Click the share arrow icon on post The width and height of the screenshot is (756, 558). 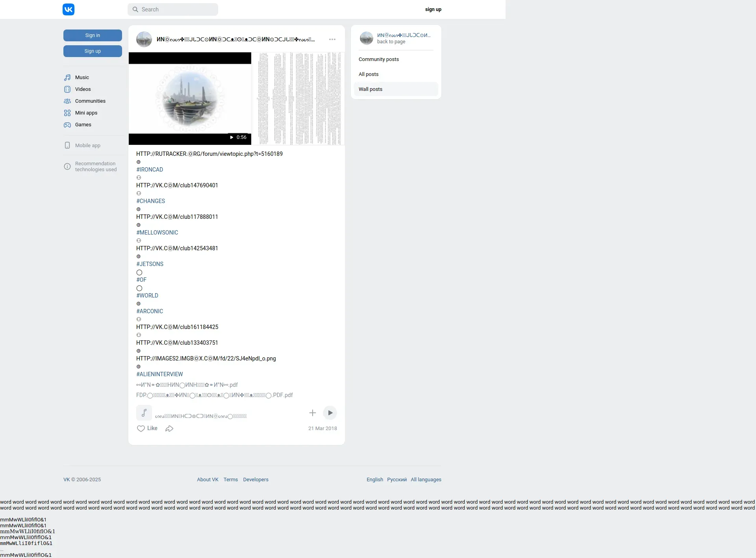tap(169, 429)
